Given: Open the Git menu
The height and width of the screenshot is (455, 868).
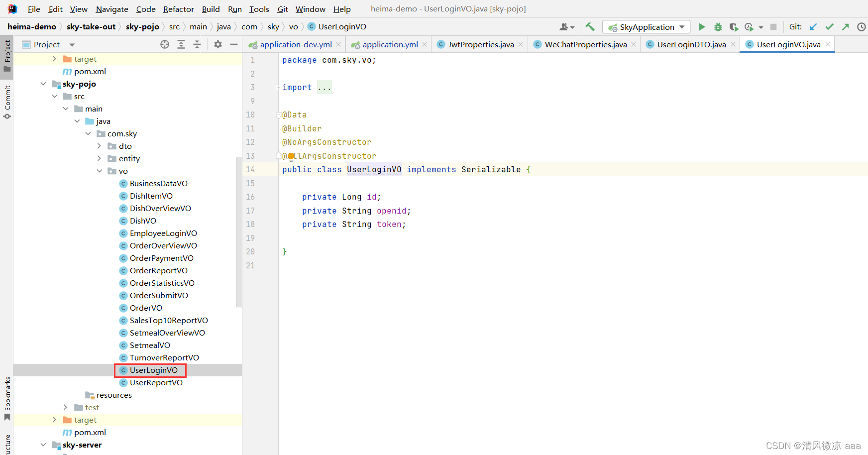Looking at the screenshot, I should point(283,9).
